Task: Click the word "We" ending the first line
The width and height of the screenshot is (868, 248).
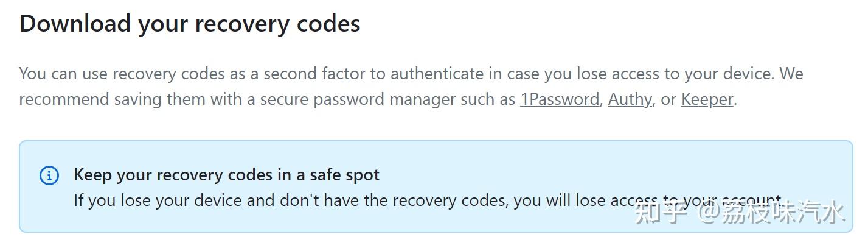Action: (x=791, y=74)
